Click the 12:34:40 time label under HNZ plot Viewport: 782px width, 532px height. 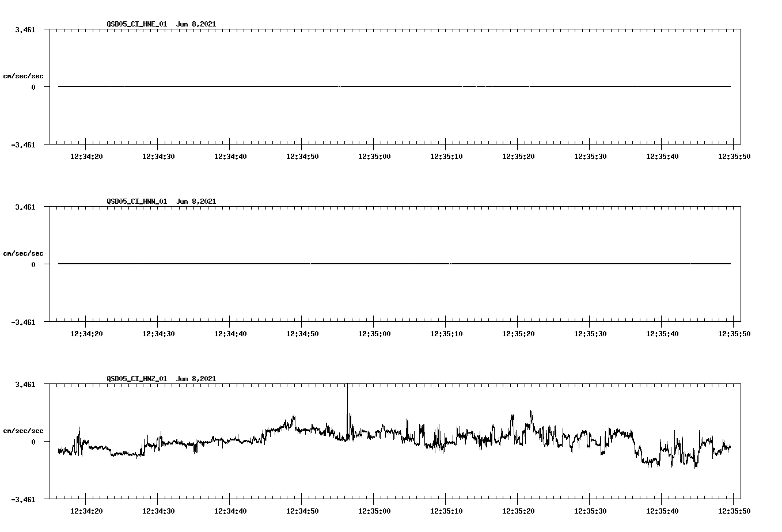click(x=230, y=511)
